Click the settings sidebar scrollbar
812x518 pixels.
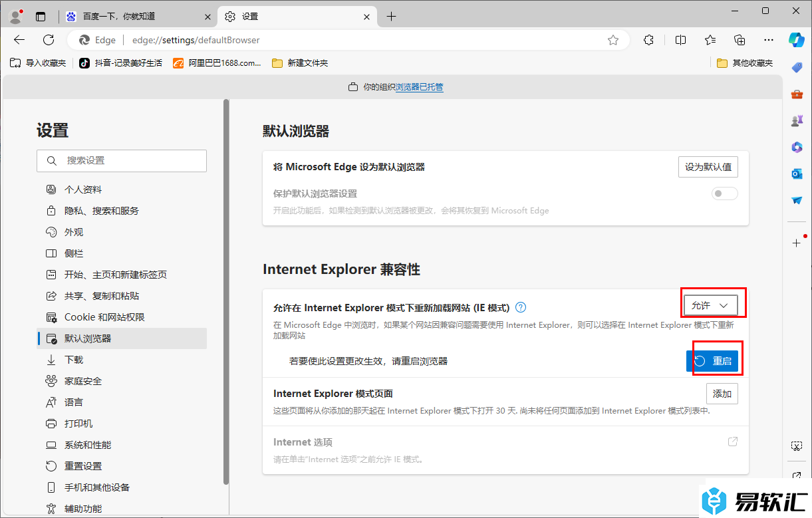226,291
